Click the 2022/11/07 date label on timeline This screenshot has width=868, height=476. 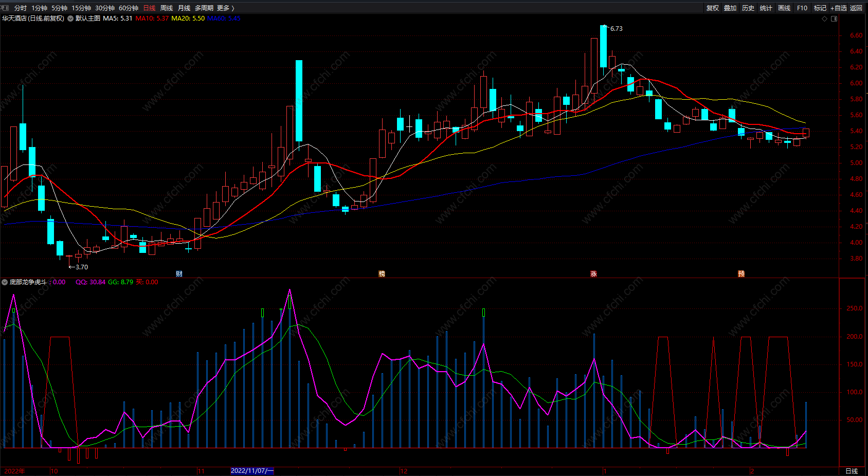click(252, 471)
